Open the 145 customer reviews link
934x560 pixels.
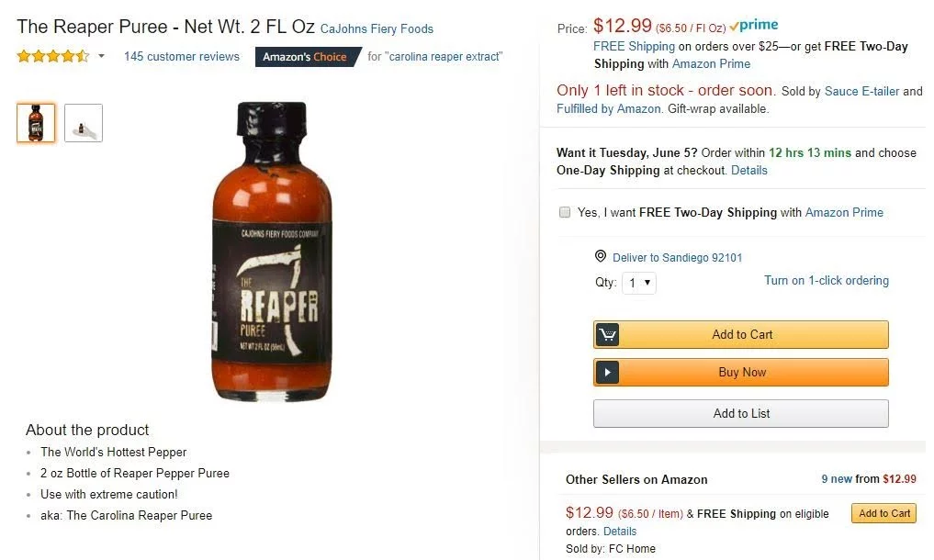click(x=182, y=57)
